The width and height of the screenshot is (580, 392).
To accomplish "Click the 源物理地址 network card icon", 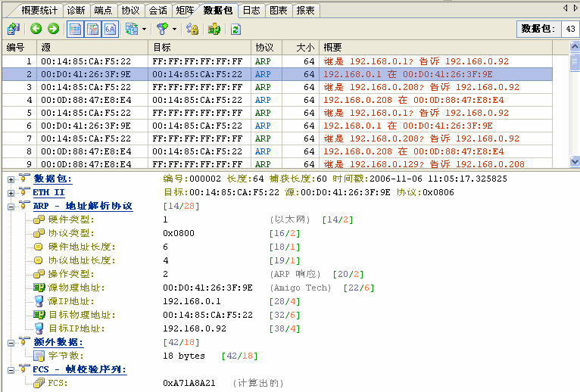I will (39, 288).
